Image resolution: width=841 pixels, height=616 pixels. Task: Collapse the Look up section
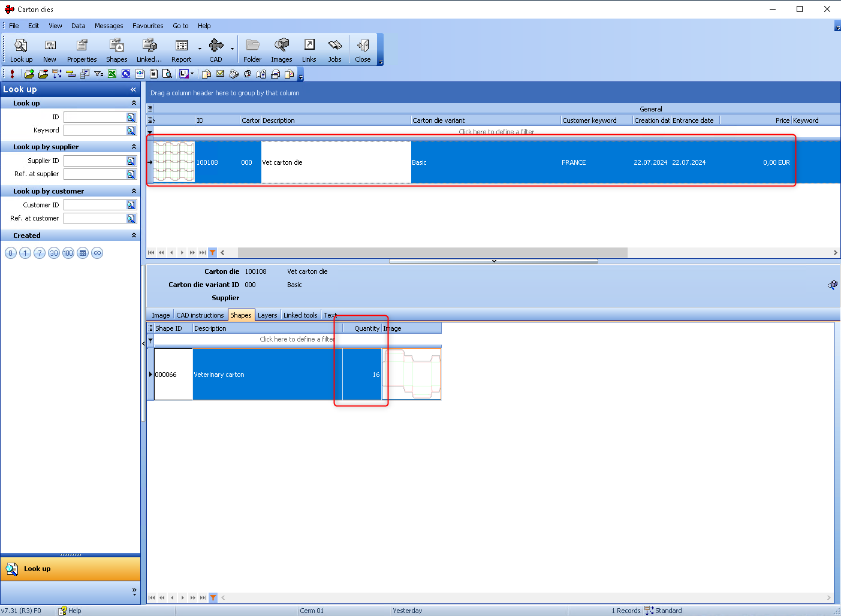click(134, 103)
